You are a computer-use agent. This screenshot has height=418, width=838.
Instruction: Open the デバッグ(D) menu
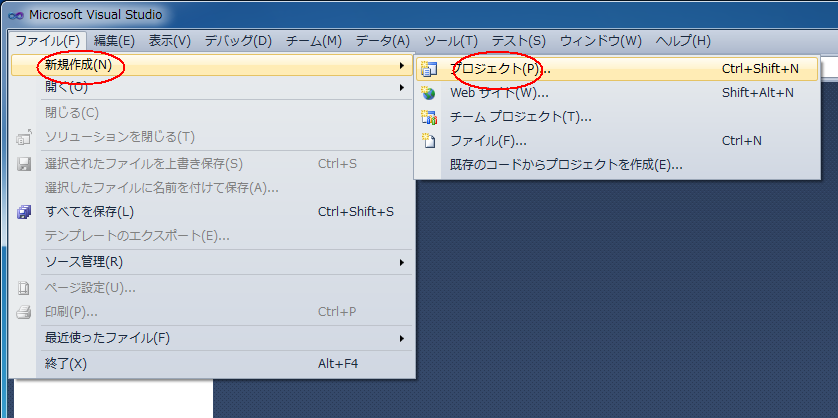pyautogui.click(x=238, y=41)
